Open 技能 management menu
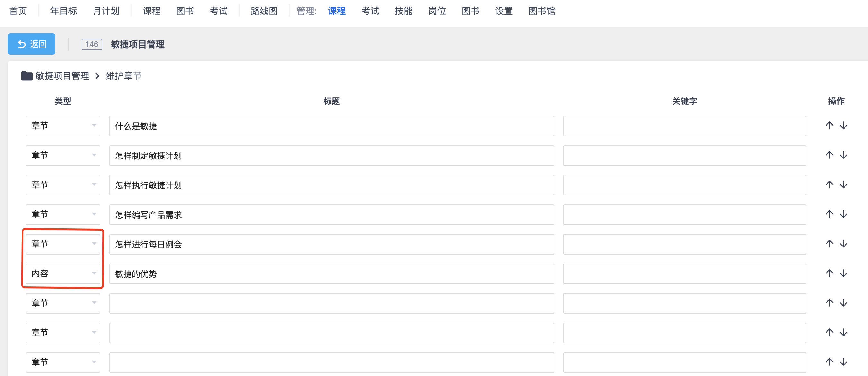This screenshot has height=376, width=868. [x=404, y=11]
